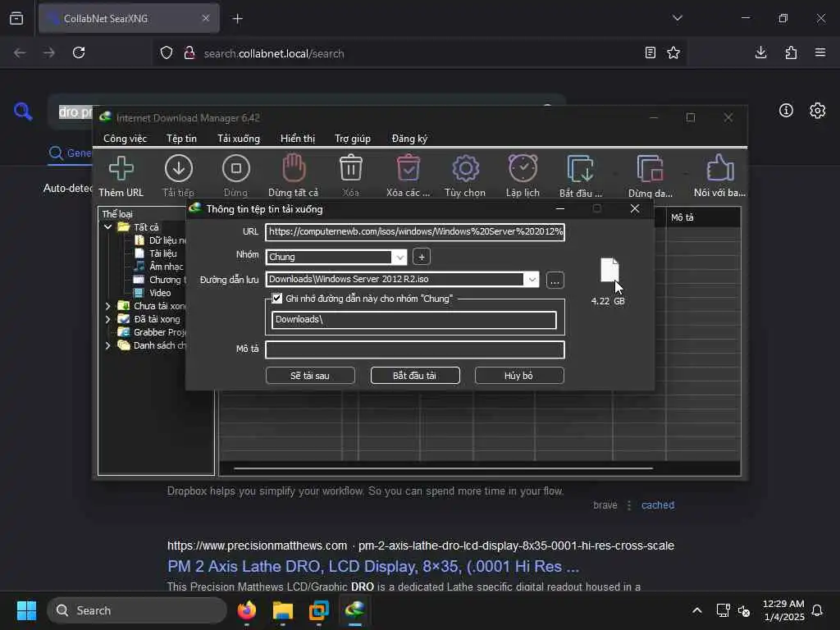The height and width of the screenshot is (630, 840).
Task: Toggle Firefox reader view icon
Action: coord(650,52)
